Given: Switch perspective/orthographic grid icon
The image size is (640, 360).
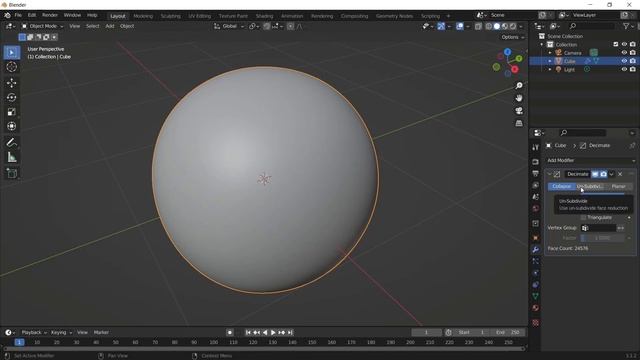Looking at the screenshot, I should pyautogui.click(x=519, y=123).
